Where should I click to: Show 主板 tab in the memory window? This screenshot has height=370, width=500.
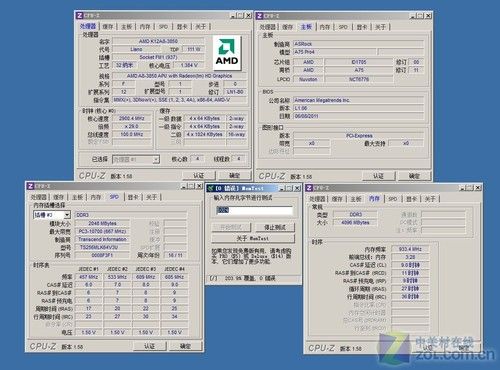coord(356,199)
